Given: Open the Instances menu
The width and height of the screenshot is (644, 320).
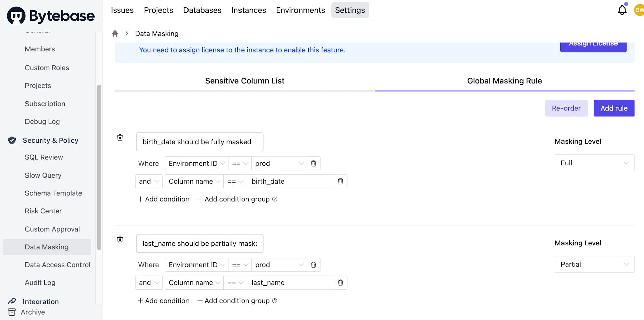Looking at the screenshot, I should tap(249, 10).
